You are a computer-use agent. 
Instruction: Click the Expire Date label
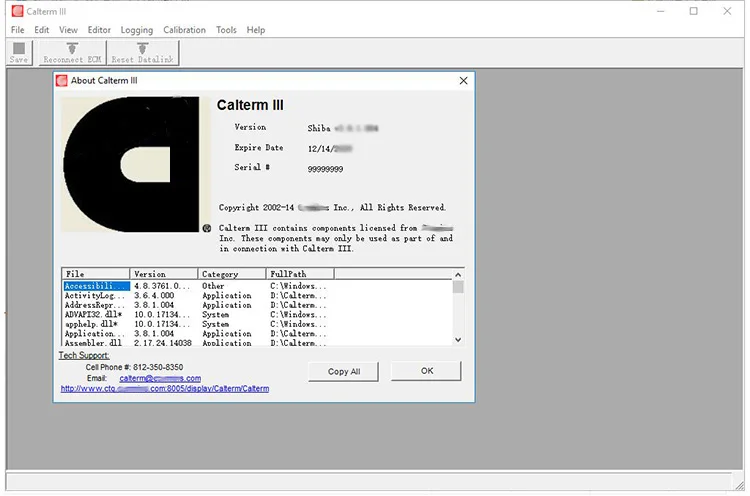point(259,148)
